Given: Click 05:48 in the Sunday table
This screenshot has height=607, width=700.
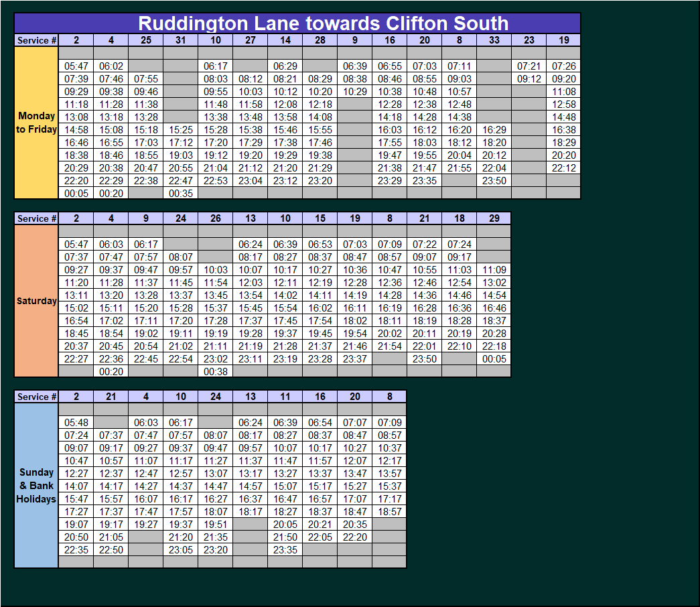Looking at the screenshot, I should [x=76, y=423].
